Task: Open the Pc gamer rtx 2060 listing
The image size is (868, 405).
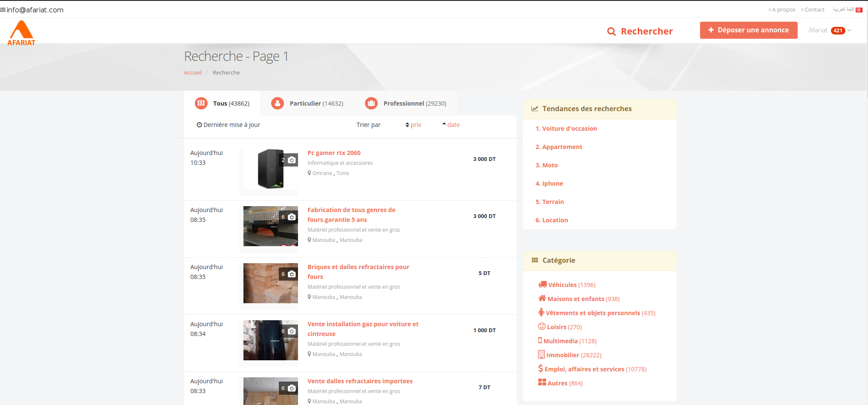Action: point(334,153)
